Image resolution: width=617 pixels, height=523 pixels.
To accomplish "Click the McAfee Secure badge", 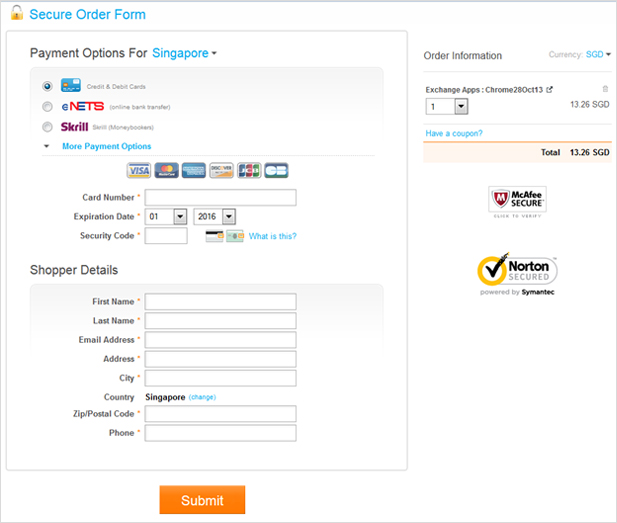I will (x=517, y=201).
